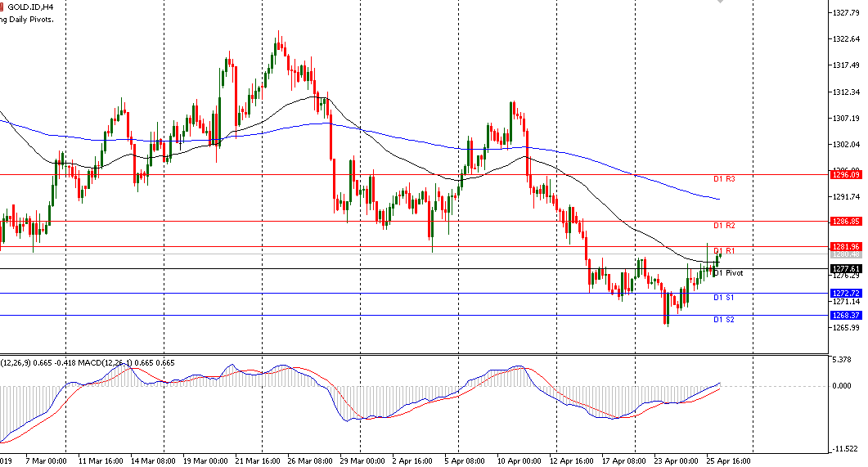Click the MACD(12,26,1) indicator label
This screenshot has width=868, height=467.
103,363
